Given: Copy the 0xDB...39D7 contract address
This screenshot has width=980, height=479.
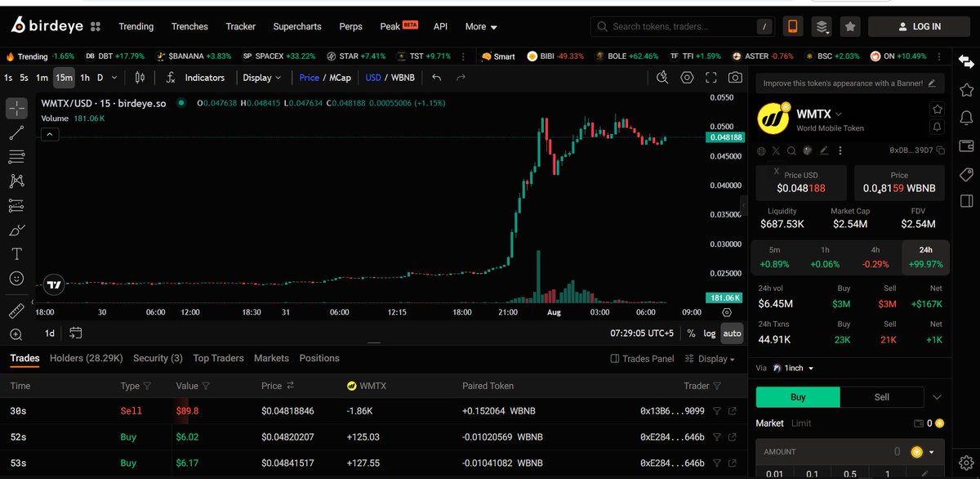Looking at the screenshot, I should 941,150.
